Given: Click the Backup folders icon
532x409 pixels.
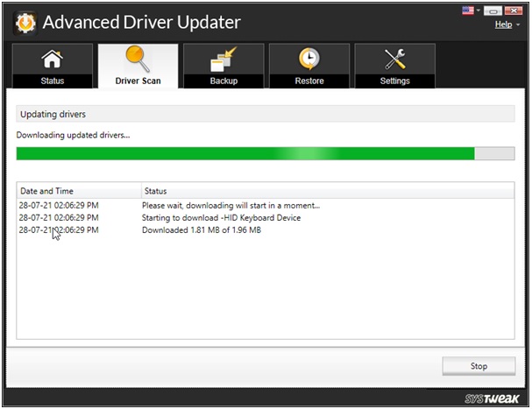Looking at the screenshot, I should 223,60.
